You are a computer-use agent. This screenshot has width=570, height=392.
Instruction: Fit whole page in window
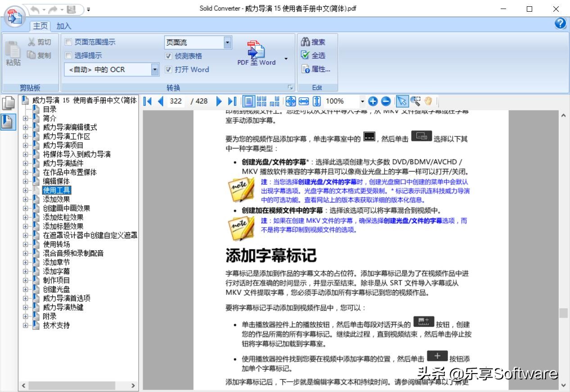pos(291,101)
